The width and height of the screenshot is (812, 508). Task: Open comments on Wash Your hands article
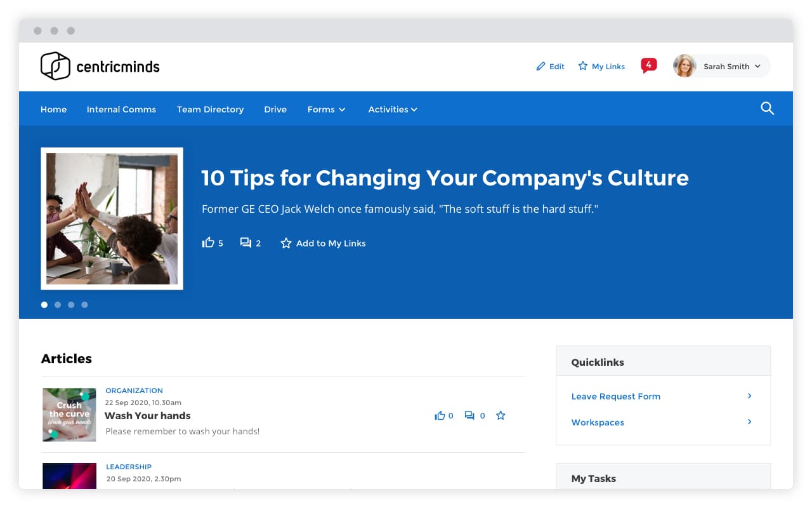coord(469,415)
